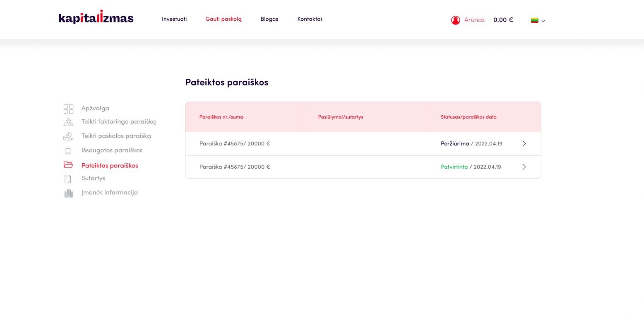
Task: Click the Lithuanian flag icon
Action: coord(534,20)
